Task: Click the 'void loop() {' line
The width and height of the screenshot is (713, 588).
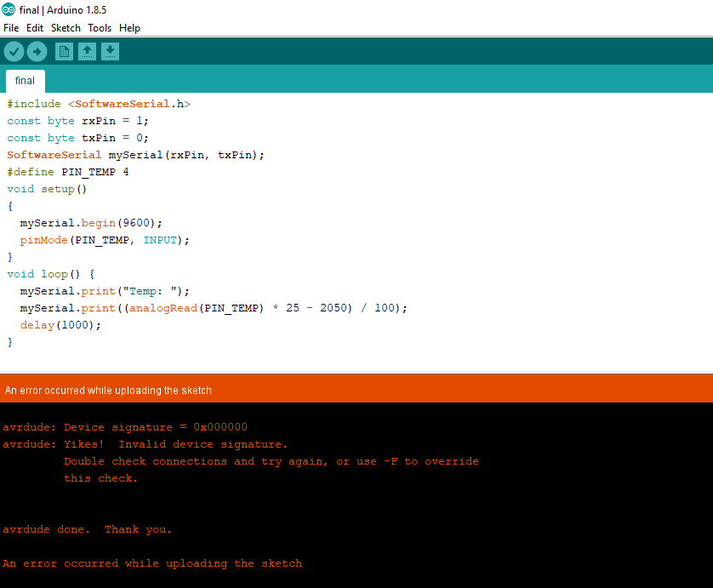Action: click(51, 274)
